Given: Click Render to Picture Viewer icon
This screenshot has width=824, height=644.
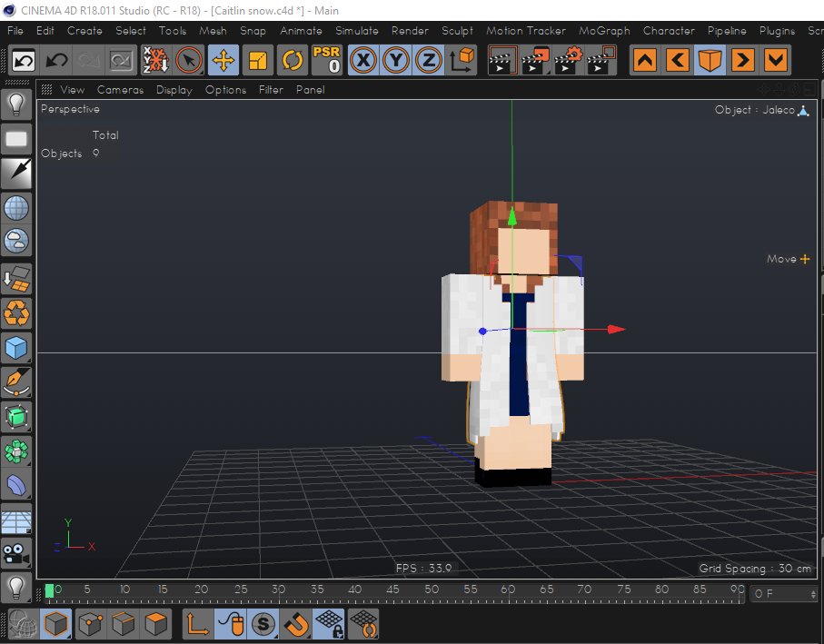Looking at the screenshot, I should [x=535, y=61].
